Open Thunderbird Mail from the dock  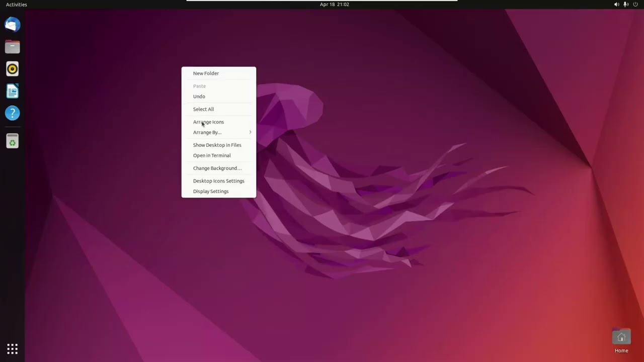tap(12, 25)
